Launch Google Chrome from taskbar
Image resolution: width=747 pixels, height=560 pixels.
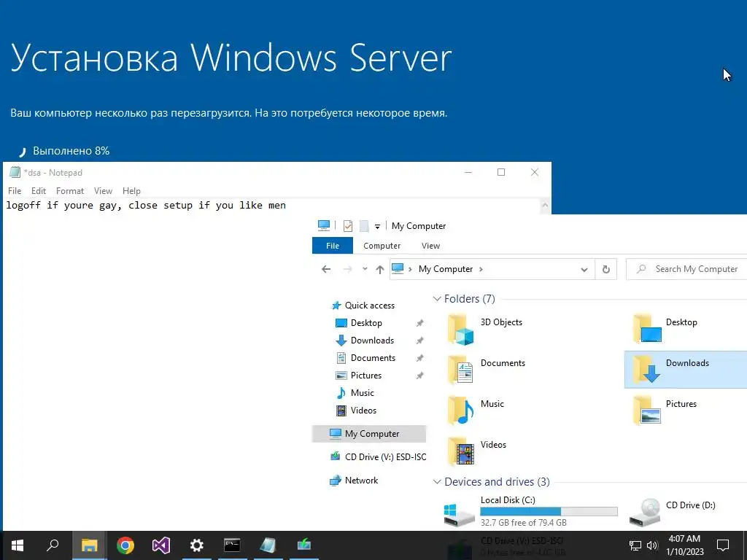pyautogui.click(x=125, y=545)
